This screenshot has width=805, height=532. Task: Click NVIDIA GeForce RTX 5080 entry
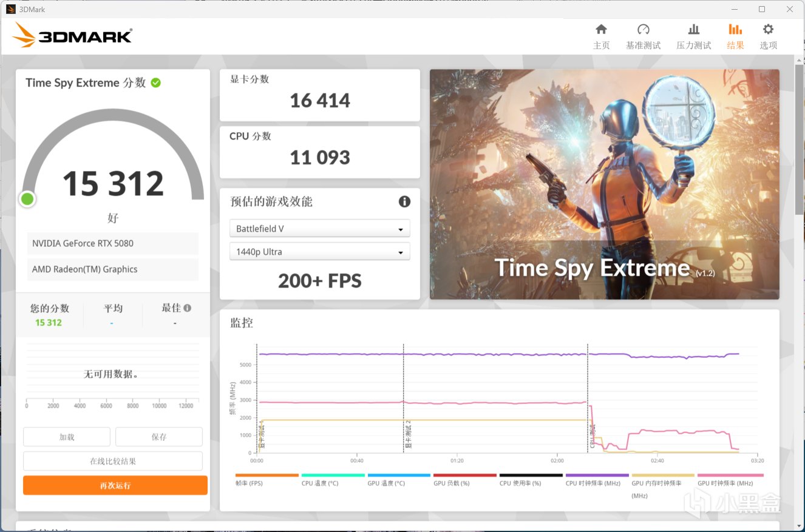[x=113, y=243]
